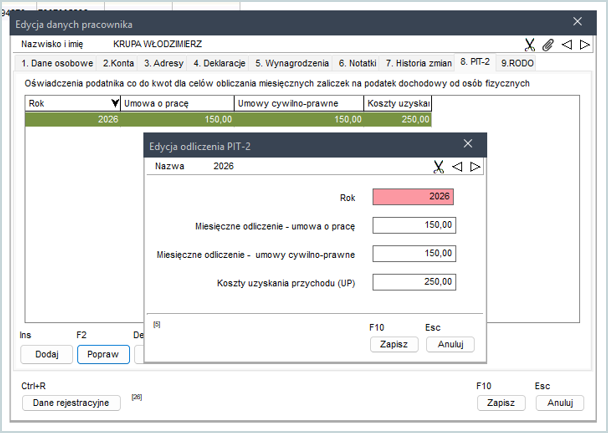The height and width of the screenshot is (433, 608).
Task: Go to previous employee with left arrow
Action: coord(567,45)
